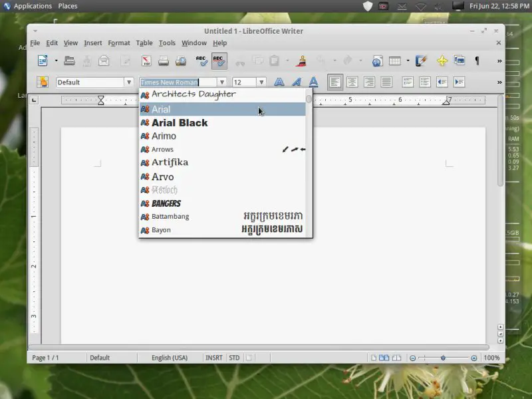
Task: Open Page Preview magnifier icon
Action: 181,61
